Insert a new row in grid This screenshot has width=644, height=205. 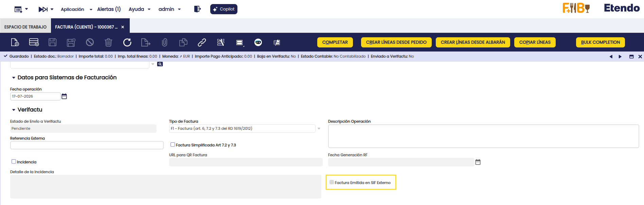pos(34,42)
